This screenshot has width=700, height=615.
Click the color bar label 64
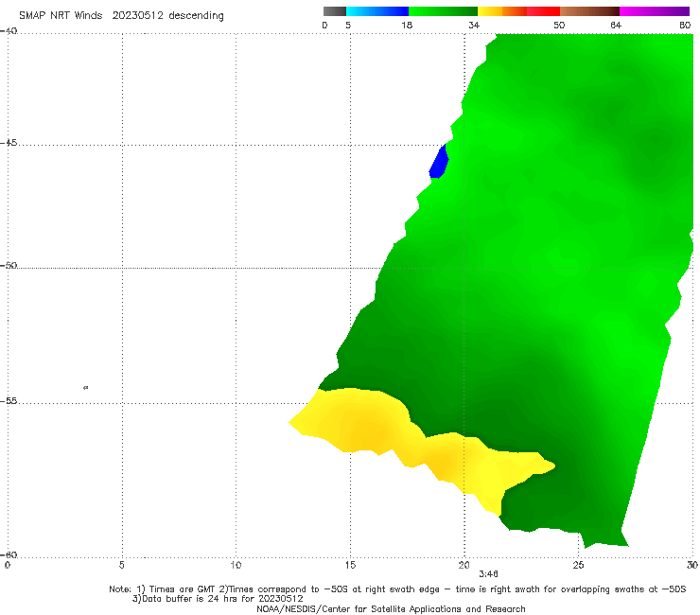pos(616,25)
